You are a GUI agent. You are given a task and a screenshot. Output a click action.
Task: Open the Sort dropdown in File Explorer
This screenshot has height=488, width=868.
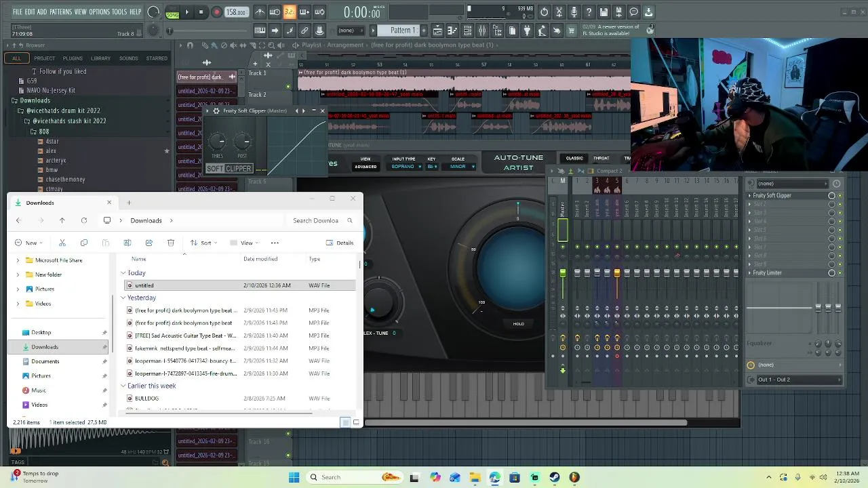(202, 243)
